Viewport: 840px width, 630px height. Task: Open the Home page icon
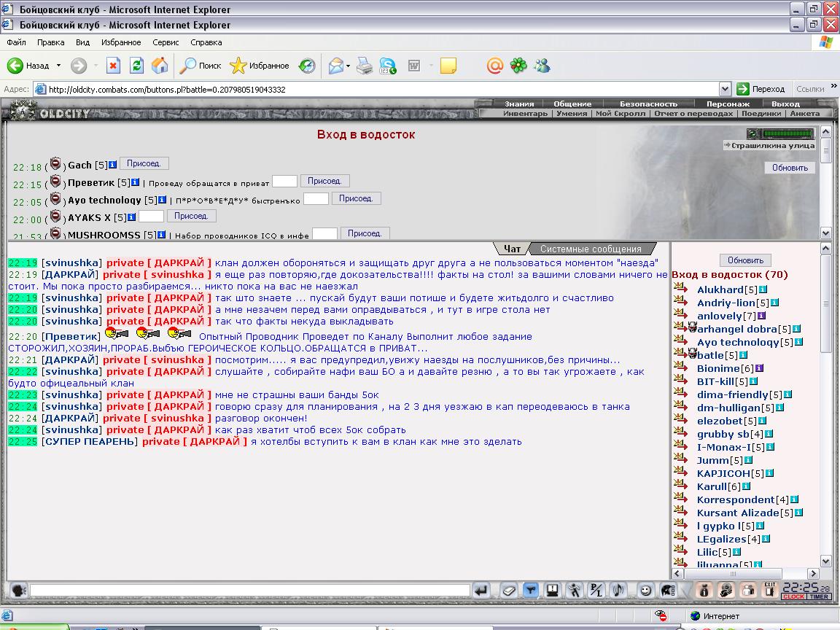click(x=160, y=66)
